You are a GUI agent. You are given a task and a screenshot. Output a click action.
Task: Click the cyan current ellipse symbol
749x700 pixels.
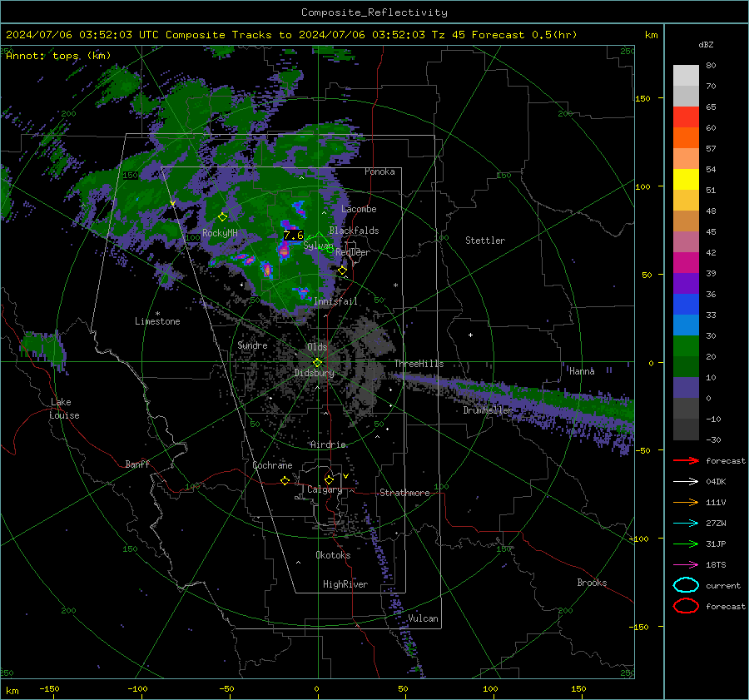click(x=686, y=585)
